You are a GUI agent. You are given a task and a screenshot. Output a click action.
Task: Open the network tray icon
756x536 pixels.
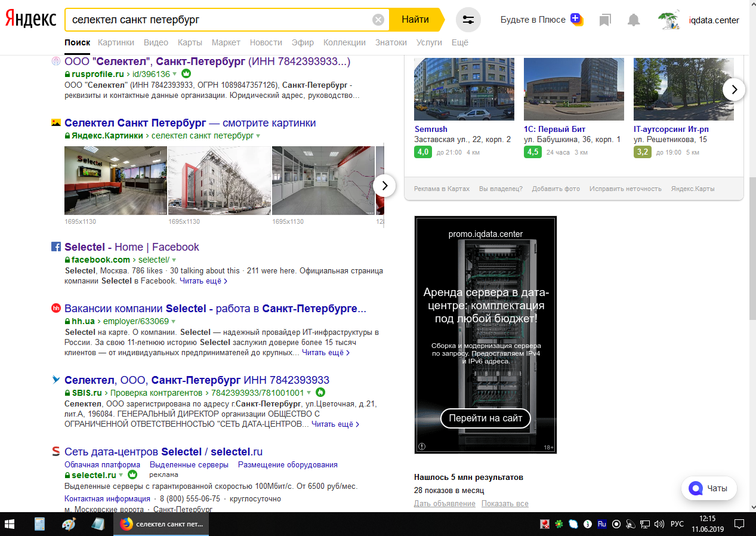(x=645, y=524)
